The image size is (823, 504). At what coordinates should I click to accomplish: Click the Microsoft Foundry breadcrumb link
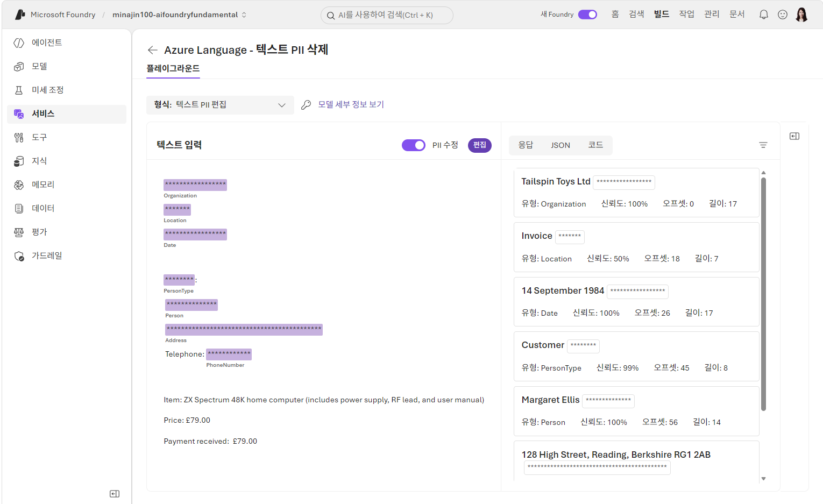[x=63, y=15]
